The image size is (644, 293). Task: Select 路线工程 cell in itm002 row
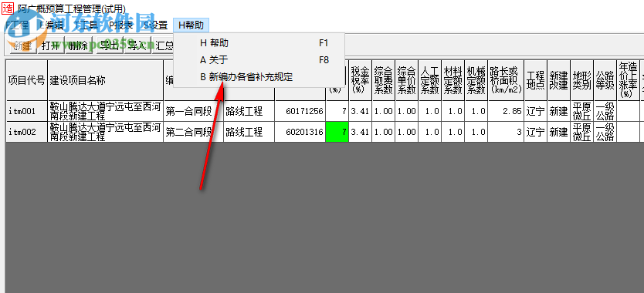click(249, 132)
